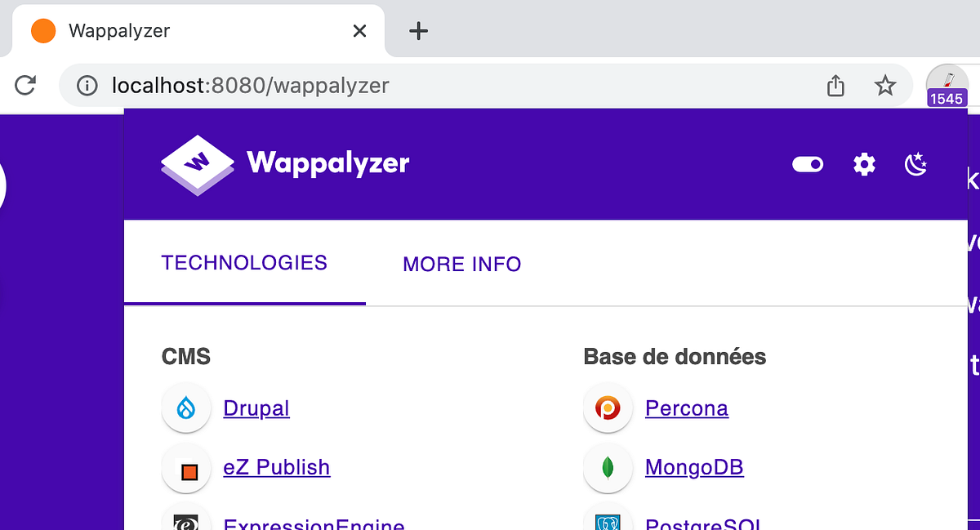Select the TECHNOLOGIES tab
The height and width of the screenshot is (530, 980).
coord(244,262)
